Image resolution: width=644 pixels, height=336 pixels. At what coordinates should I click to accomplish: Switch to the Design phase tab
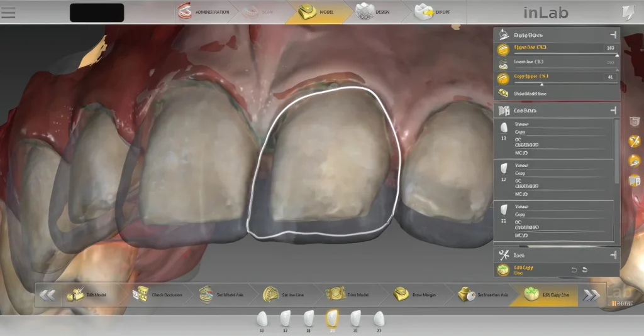pos(374,12)
